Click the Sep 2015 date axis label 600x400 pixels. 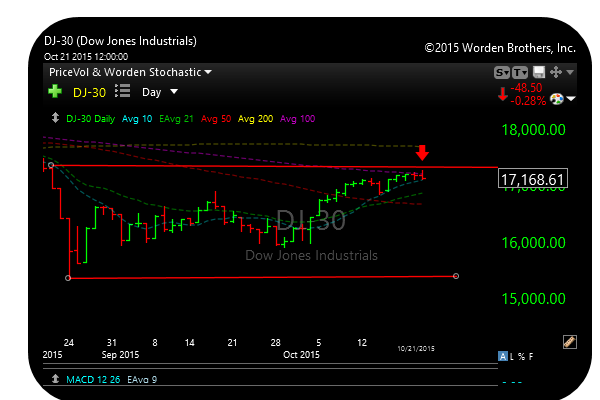click(120, 355)
